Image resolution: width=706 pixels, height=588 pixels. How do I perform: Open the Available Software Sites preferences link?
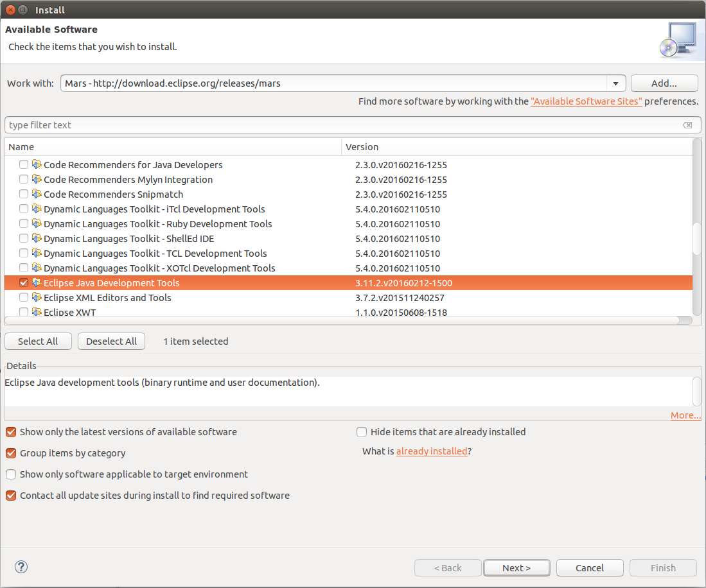point(586,101)
